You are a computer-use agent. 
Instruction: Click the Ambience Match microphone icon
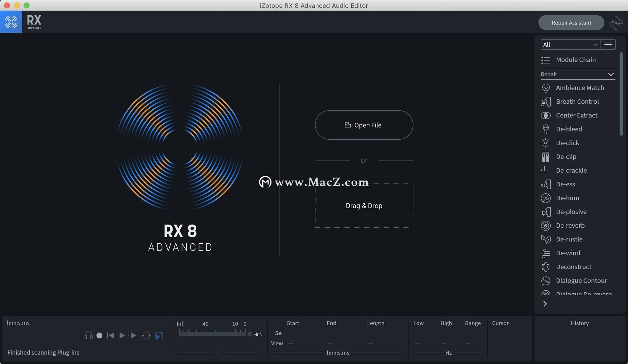546,88
